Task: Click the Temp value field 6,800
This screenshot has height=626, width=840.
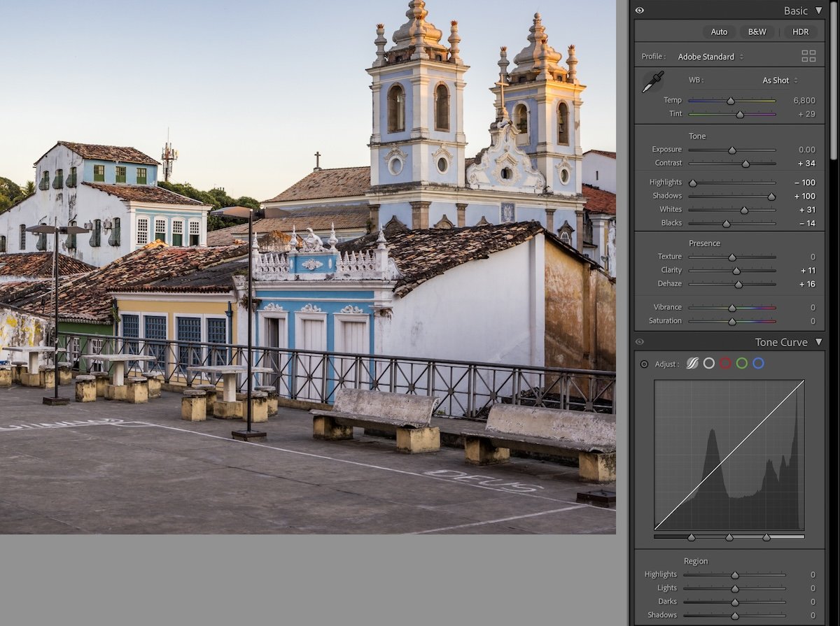Action: pos(804,101)
